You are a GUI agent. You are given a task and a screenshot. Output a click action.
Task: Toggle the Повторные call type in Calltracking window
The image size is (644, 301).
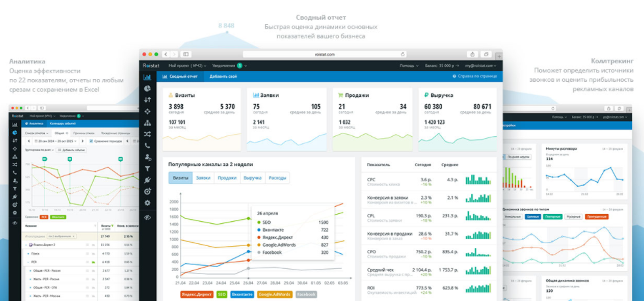(x=552, y=217)
